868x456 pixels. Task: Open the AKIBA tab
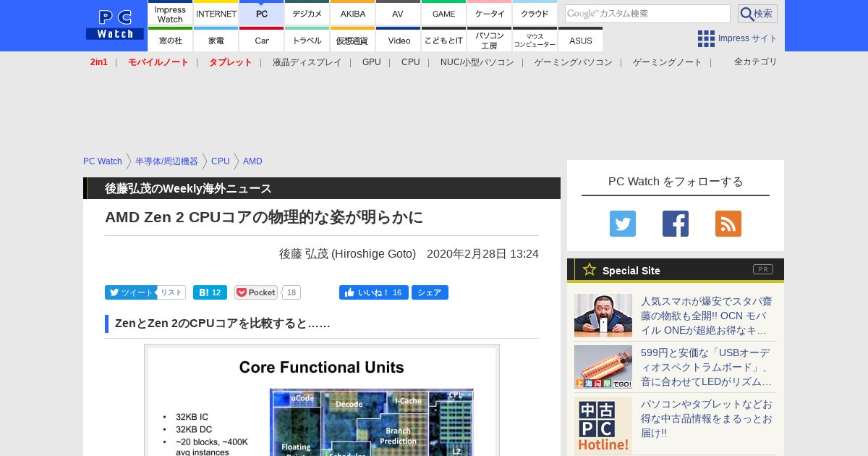[x=353, y=13]
